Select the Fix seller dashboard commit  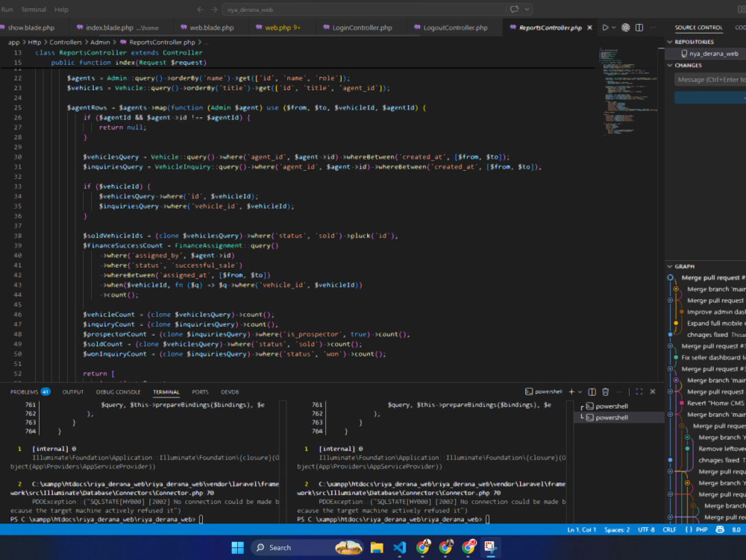[713, 357]
